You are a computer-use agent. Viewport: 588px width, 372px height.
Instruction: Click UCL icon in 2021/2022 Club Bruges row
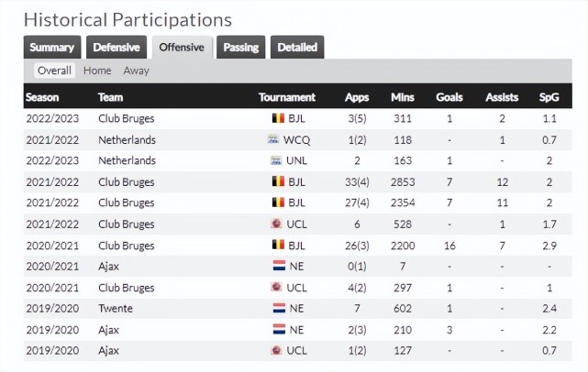coord(275,224)
